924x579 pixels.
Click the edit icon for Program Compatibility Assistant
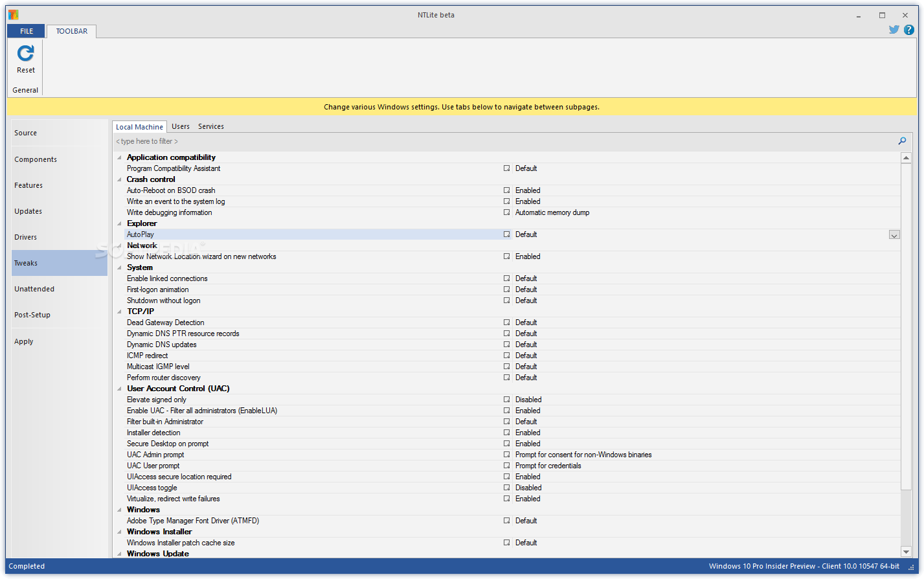[x=507, y=168]
